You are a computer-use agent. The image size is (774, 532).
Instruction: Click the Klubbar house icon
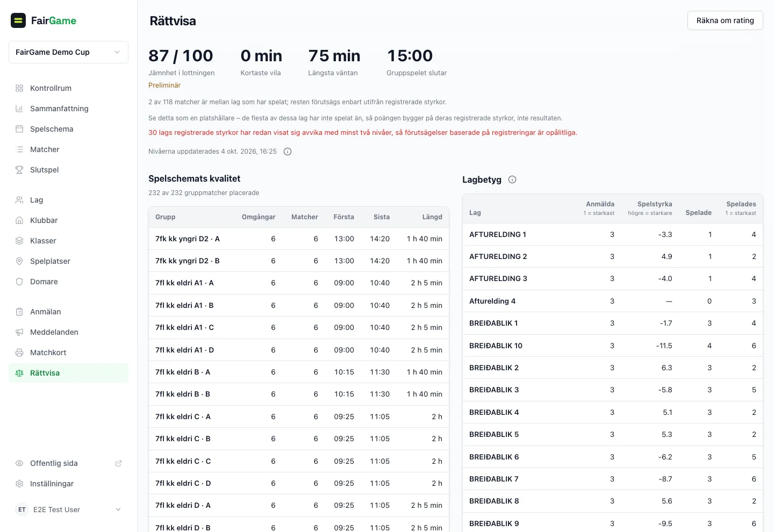coord(19,220)
